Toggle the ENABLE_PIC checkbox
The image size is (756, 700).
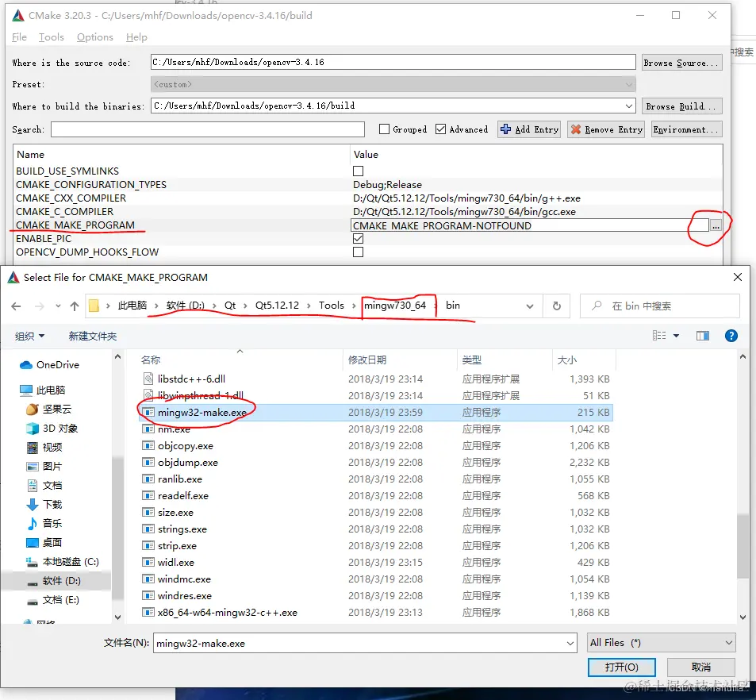[x=358, y=239]
